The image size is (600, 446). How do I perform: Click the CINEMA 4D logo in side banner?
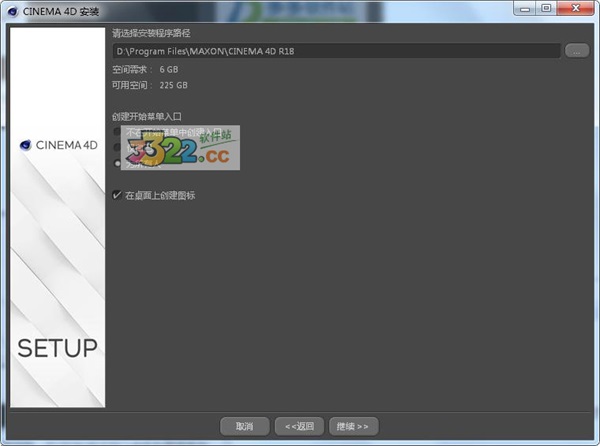click(x=59, y=145)
